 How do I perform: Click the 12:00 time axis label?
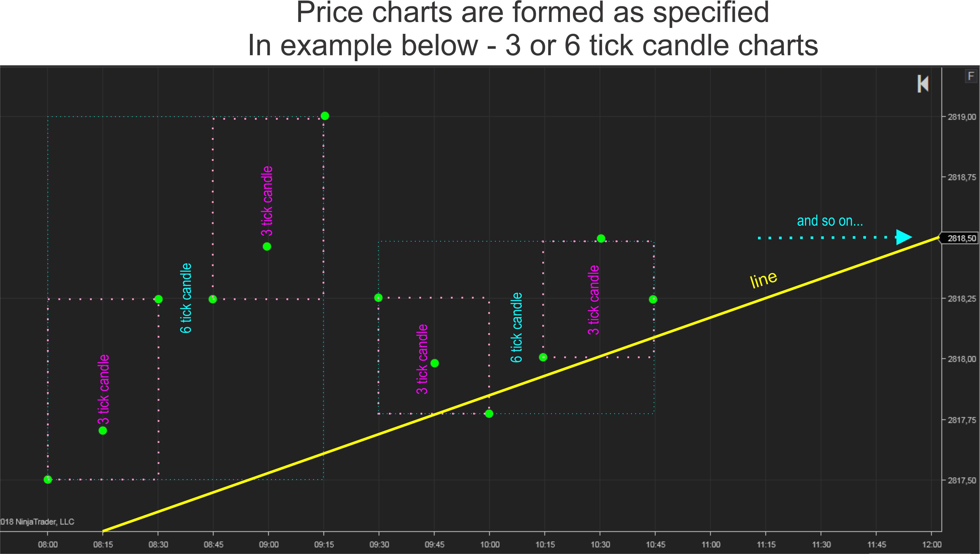tap(932, 544)
